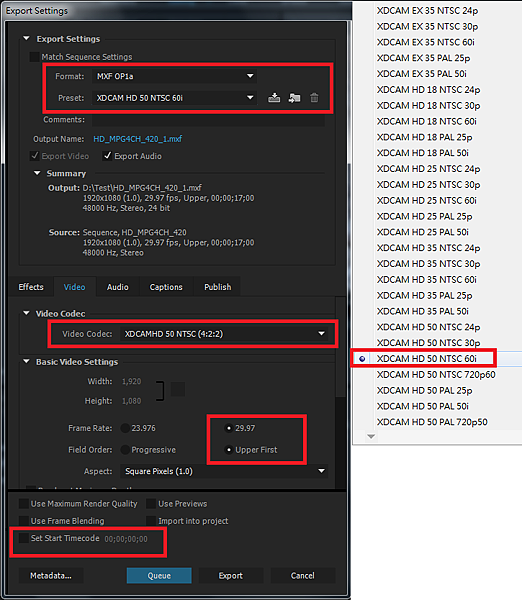Screen dimensions: 522x600
Task: Switch to the Video tab
Action: (x=75, y=287)
